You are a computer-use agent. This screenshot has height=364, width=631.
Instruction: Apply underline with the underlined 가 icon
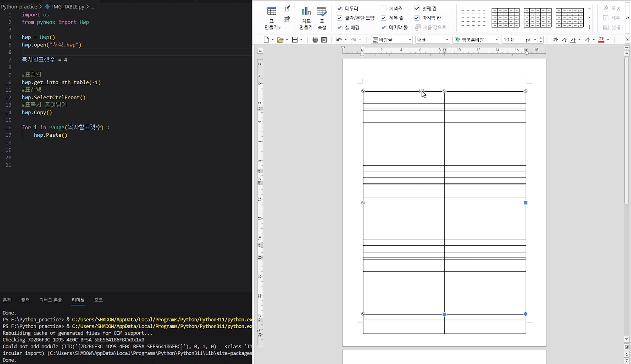click(573, 40)
